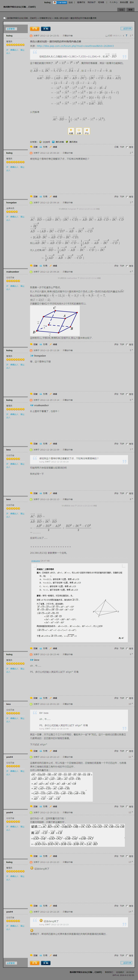Toggle 管理 checkbox on realnumber's floor 4 post
Screen dimensions: 138x980
[127, 345]
